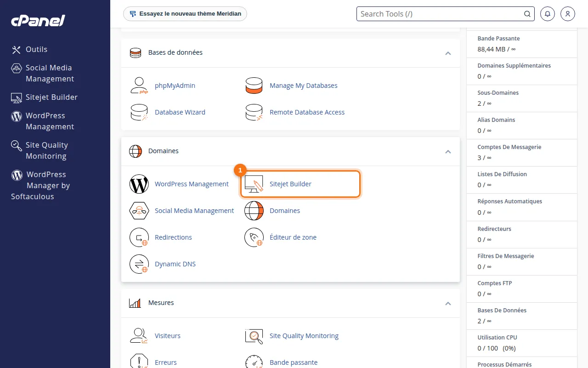Click the Visiteurs icon in Mesures
The image size is (588, 368).
139,336
